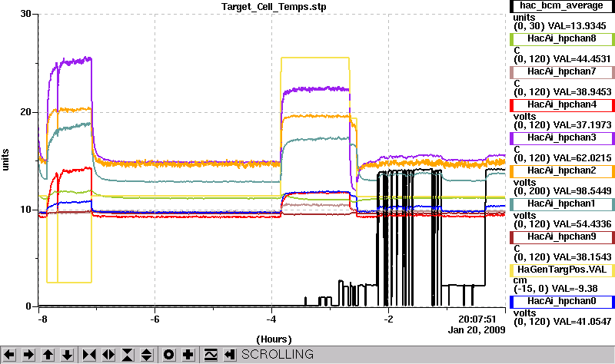Click the waveform graph-mode toolbar icon
Image resolution: width=615 pixels, height=364 pixels.
point(211,355)
